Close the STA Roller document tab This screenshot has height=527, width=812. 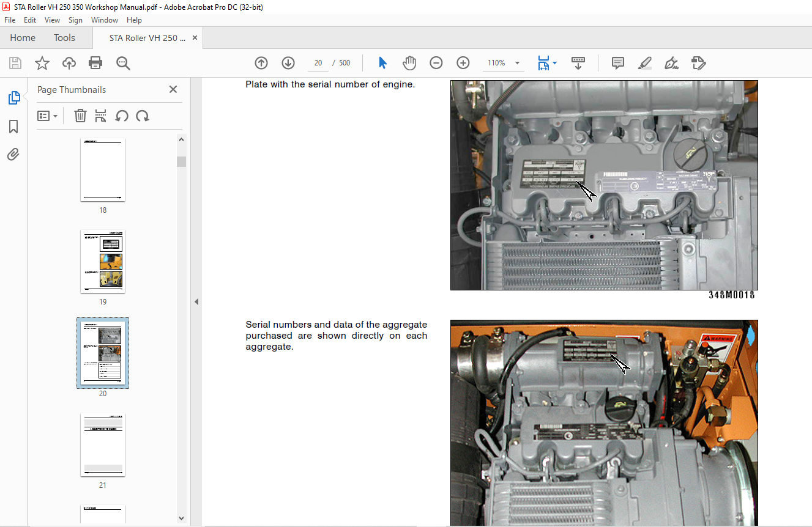[x=195, y=38]
